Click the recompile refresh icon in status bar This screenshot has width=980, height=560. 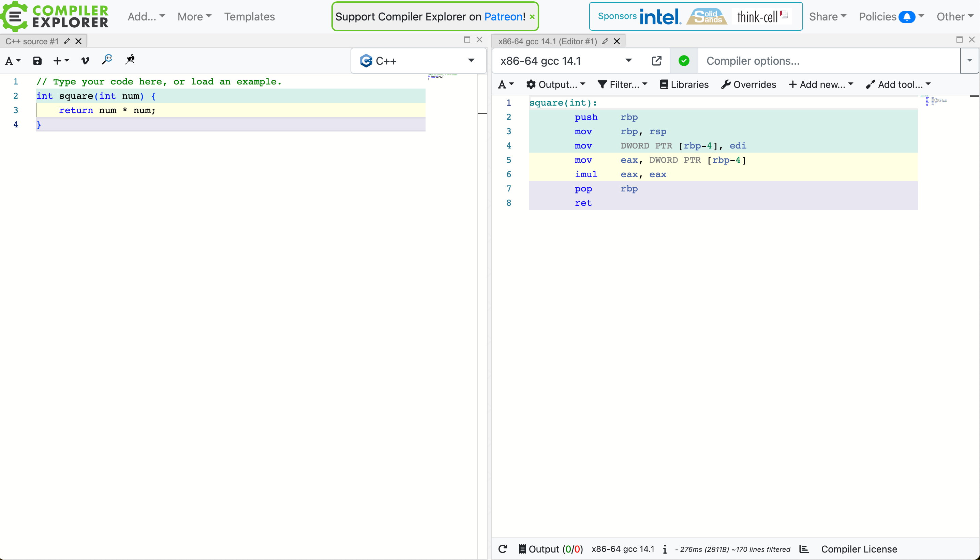point(503,549)
